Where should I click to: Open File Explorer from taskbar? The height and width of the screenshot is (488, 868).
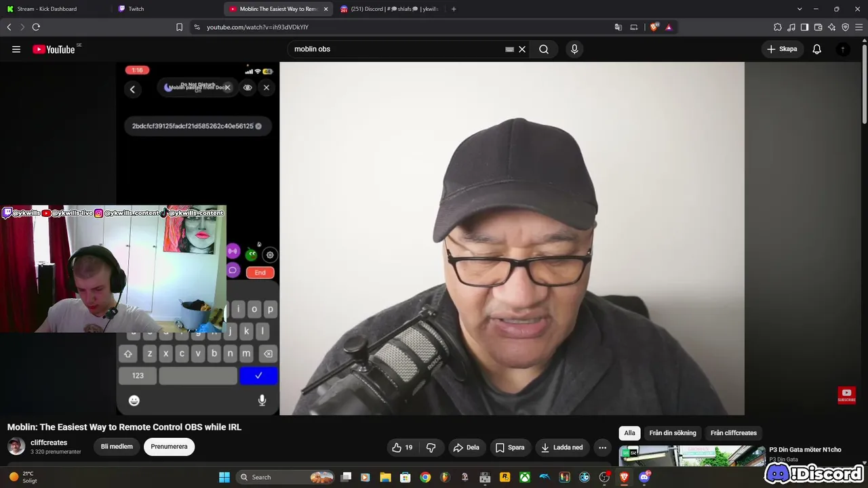click(385, 477)
